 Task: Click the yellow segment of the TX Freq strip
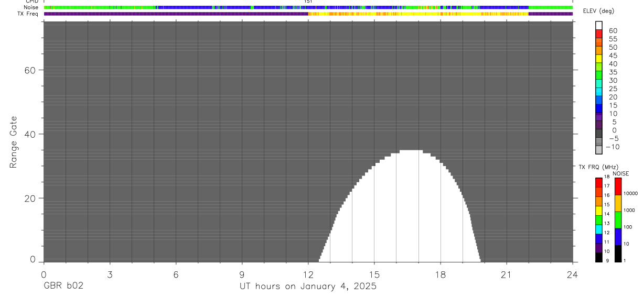pos(418,14)
